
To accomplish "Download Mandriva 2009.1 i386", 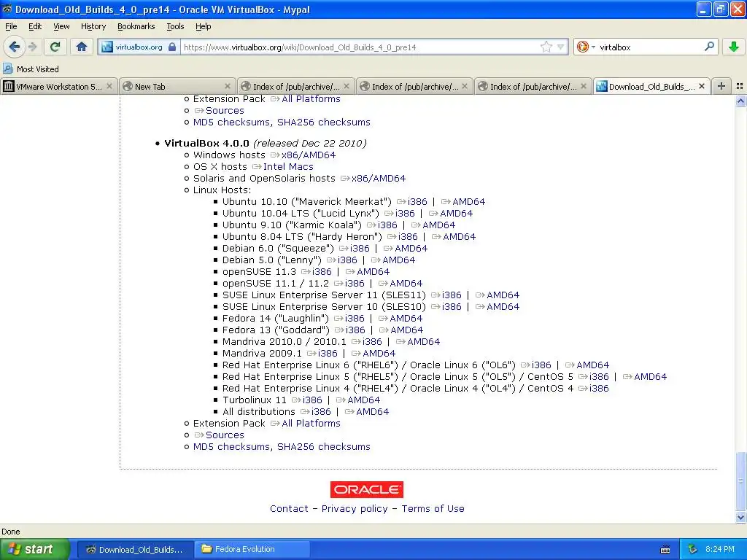I will (x=328, y=354).
